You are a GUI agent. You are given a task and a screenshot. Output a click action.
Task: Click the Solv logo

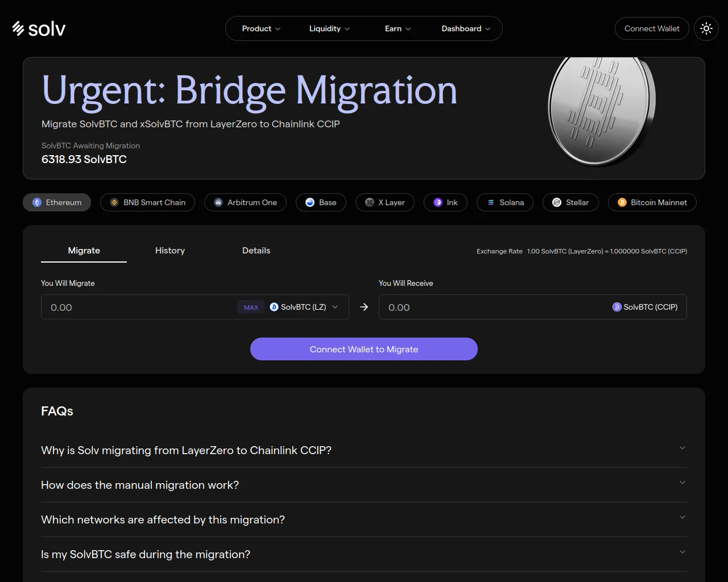click(39, 28)
